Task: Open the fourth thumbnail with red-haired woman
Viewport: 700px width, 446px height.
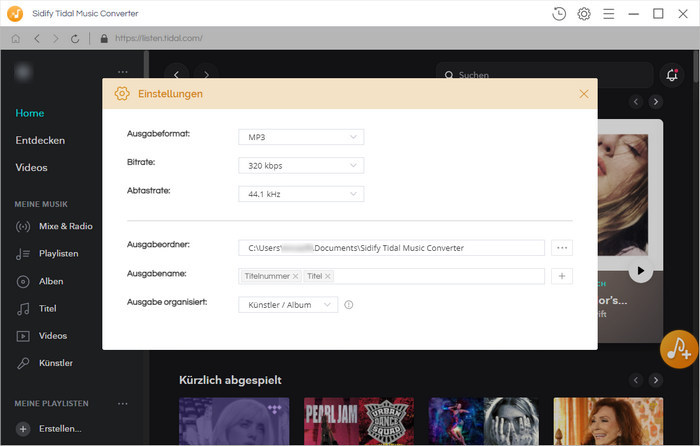Action: click(x=608, y=421)
